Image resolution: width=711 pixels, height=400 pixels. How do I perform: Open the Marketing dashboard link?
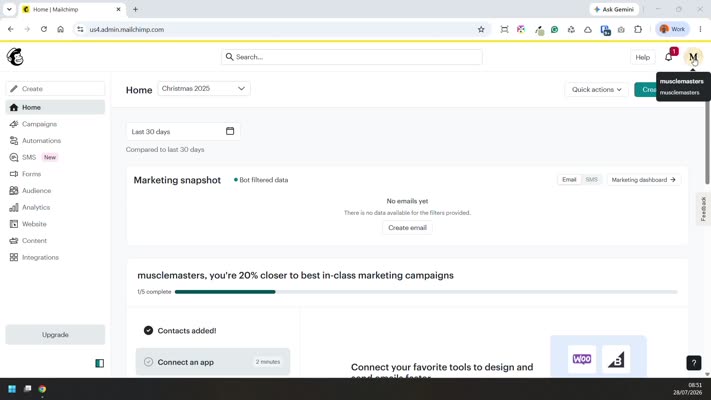tap(643, 180)
